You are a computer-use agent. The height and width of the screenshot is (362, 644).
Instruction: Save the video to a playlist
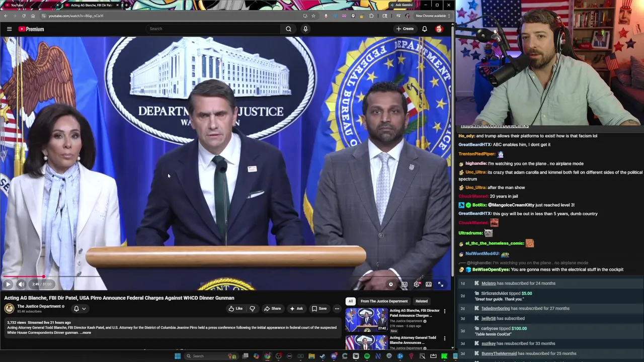[319, 309]
